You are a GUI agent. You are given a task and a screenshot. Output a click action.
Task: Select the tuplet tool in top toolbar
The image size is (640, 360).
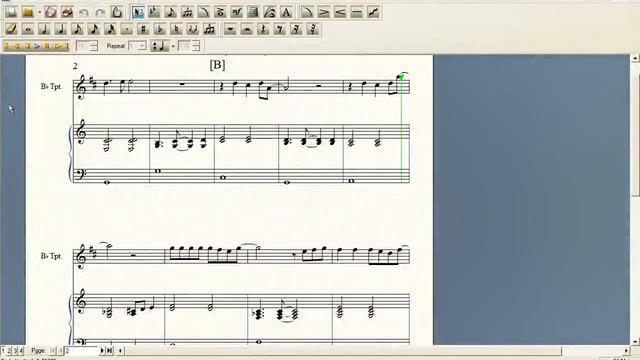coord(187,12)
